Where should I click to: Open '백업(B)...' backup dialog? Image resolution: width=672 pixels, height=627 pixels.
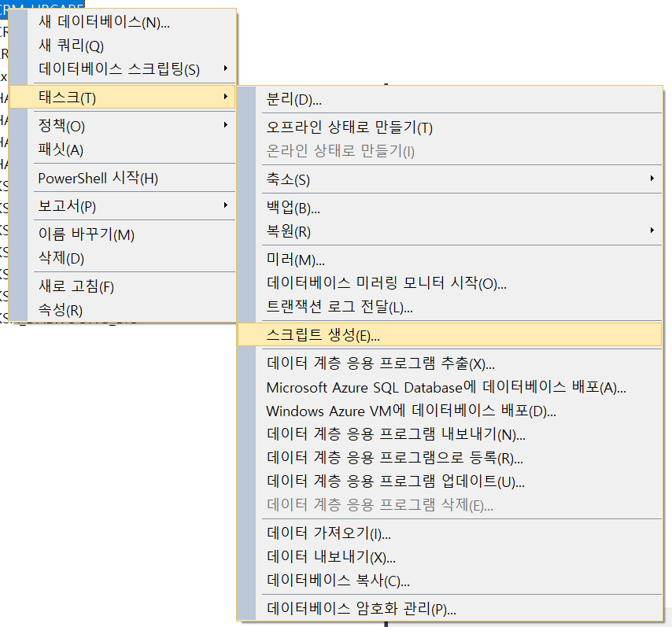pyautogui.click(x=293, y=208)
